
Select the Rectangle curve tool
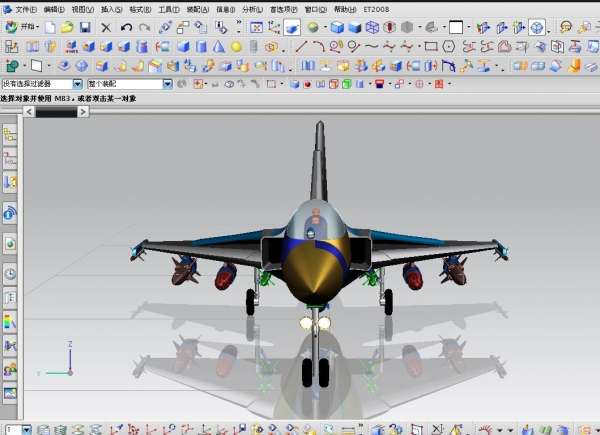point(431,47)
